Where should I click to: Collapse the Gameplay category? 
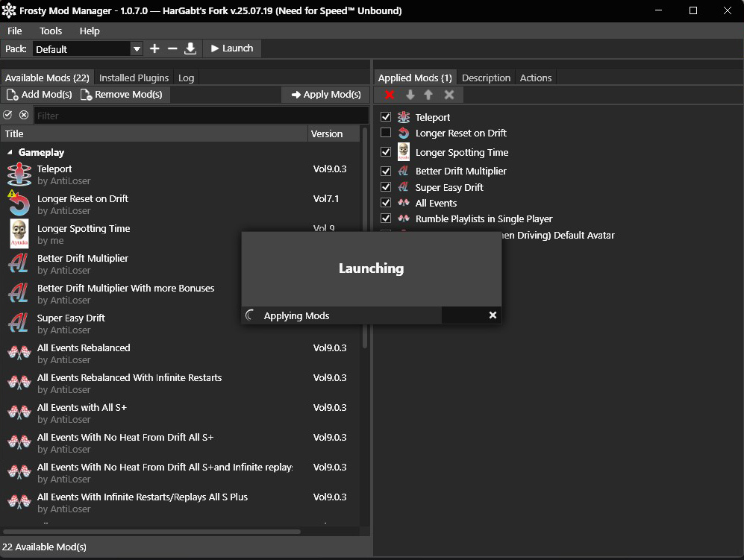click(x=10, y=153)
